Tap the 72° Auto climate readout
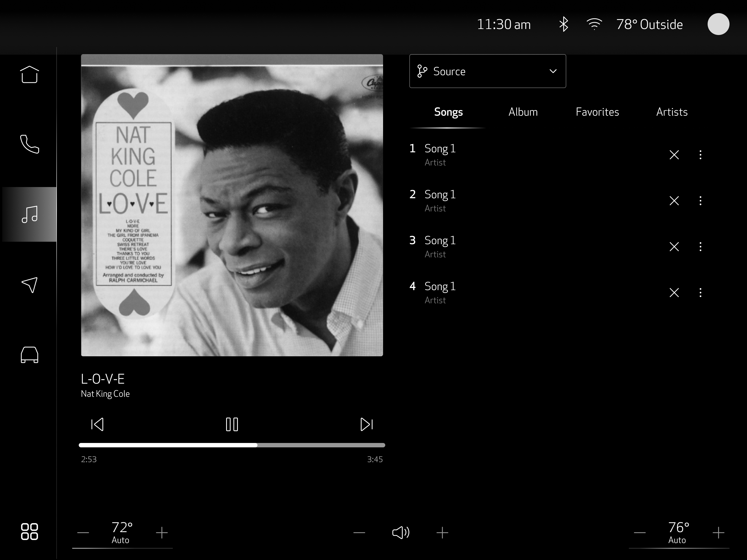Screen dimensions: 747x560 click(x=122, y=533)
